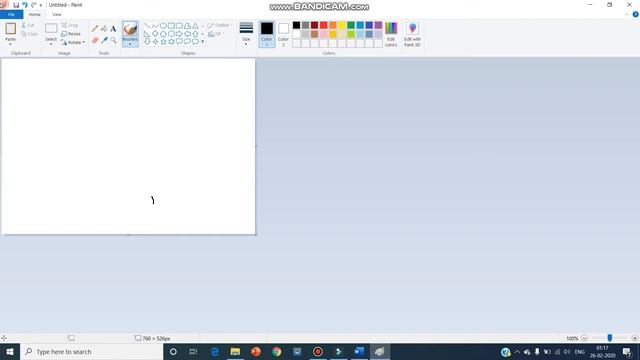This screenshot has height=360, width=640.
Task: Choose the Cloud callout shape
Action: tap(195, 42)
